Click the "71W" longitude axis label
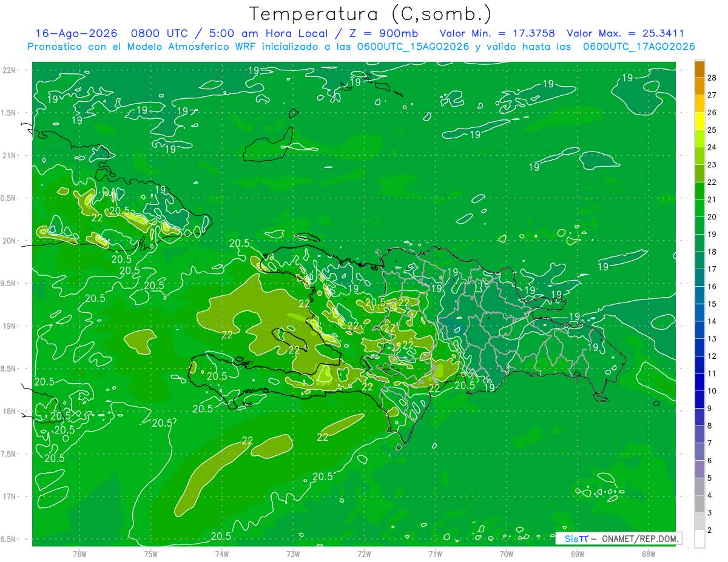 [435, 554]
